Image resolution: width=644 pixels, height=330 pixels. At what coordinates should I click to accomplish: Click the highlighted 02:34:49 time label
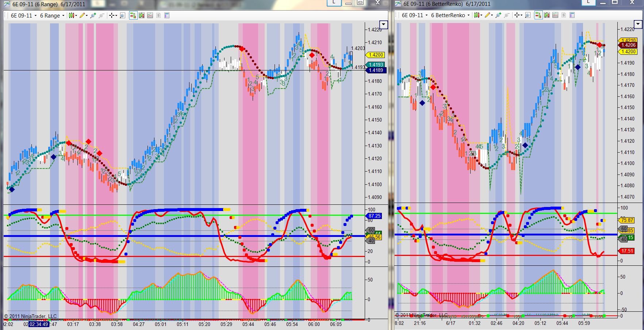click(x=39, y=324)
